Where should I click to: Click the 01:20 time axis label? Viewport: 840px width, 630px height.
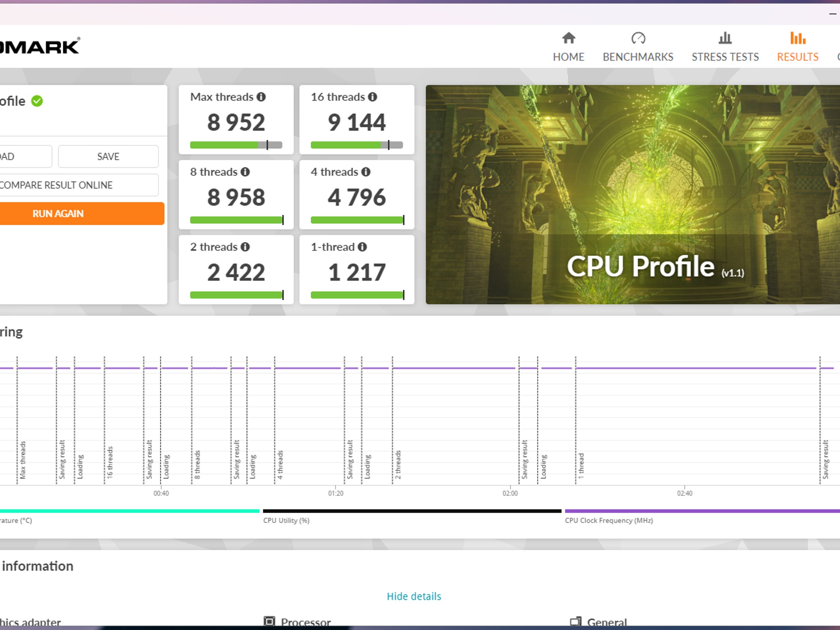pyautogui.click(x=336, y=493)
